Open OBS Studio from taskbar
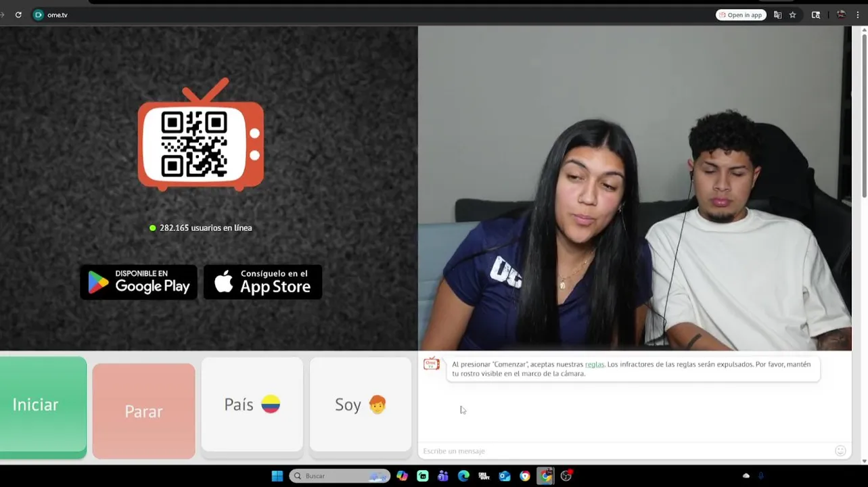The image size is (868, 487). point(566,476)
